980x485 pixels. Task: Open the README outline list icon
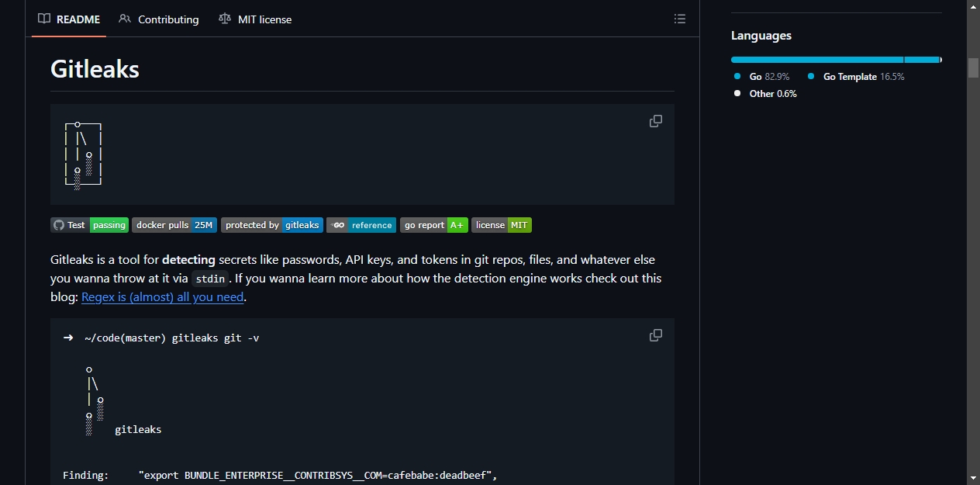tap(680, 19)
